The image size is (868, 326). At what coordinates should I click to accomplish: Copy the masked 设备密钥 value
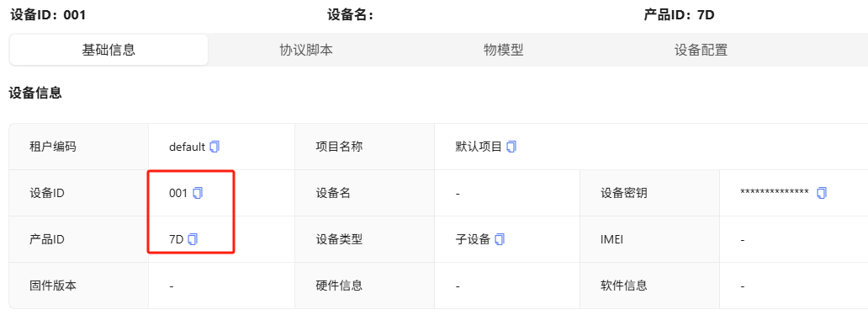click(822, 193)
